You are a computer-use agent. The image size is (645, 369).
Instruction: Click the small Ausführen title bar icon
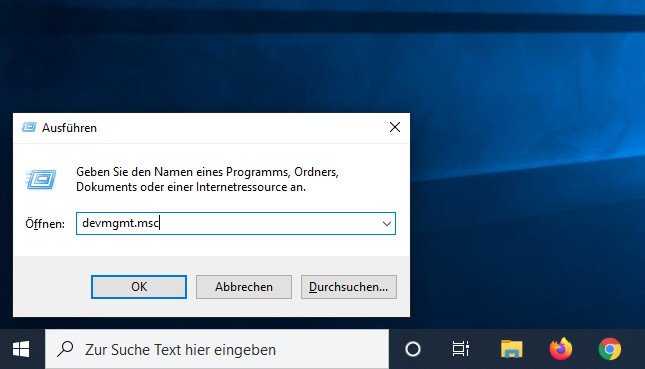click(29, 128)
